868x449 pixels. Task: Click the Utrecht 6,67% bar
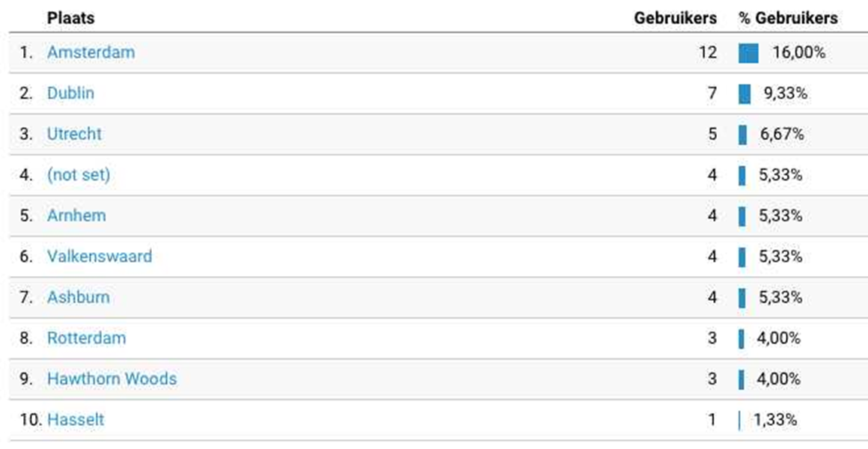click(x=742, y=135)
